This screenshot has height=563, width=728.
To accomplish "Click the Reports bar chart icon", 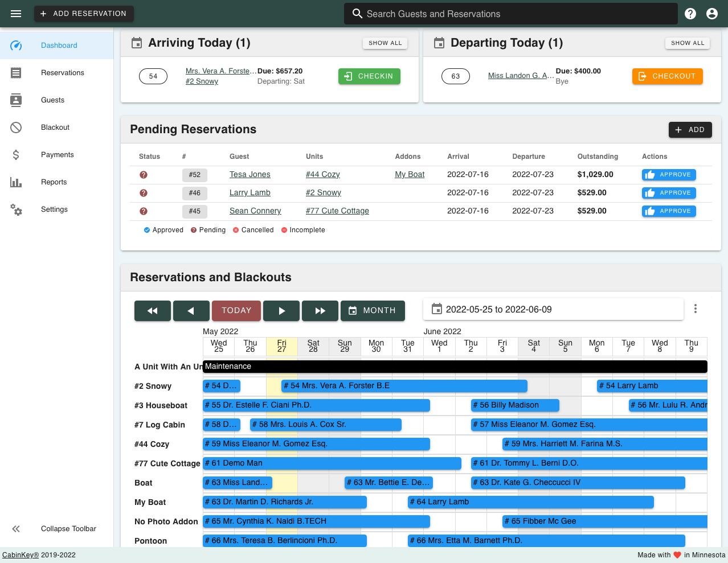I will click(17, 182).
